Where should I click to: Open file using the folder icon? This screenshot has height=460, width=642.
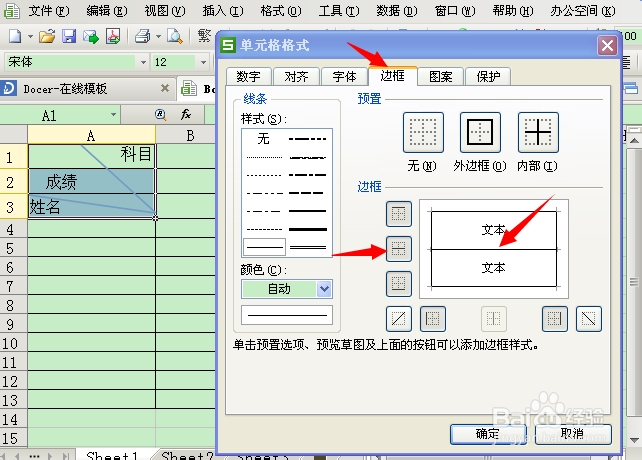point(47,36)
